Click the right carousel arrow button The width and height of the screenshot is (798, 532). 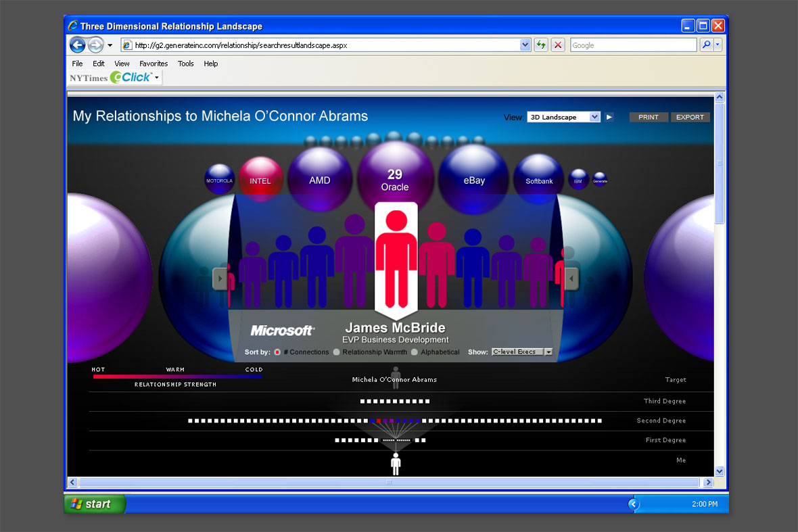[x=571, y=279]
